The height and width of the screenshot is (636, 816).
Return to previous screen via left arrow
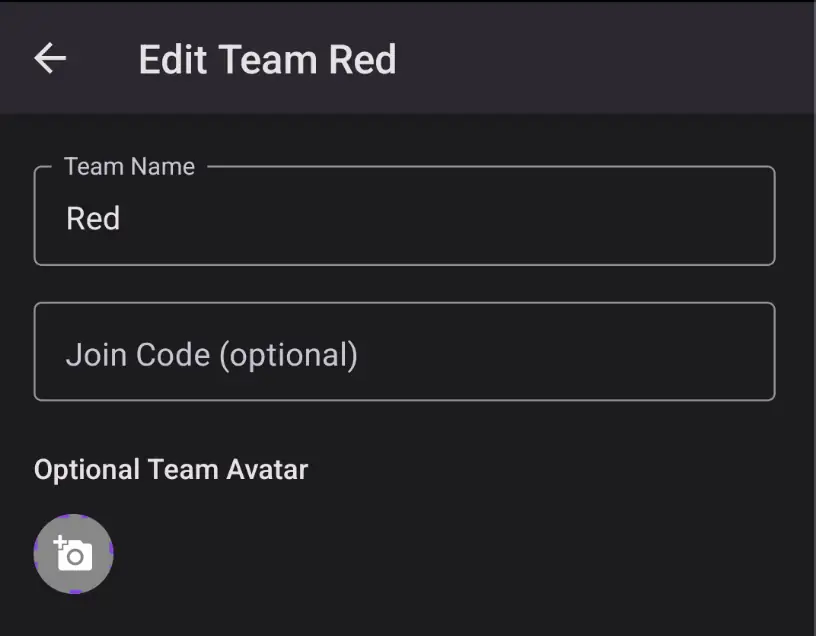tap(50, 58)
